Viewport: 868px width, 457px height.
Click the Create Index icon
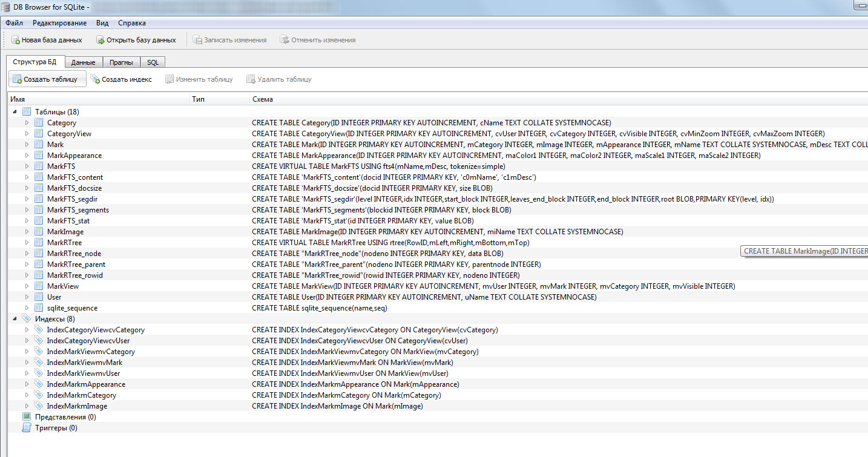[95, 79]
